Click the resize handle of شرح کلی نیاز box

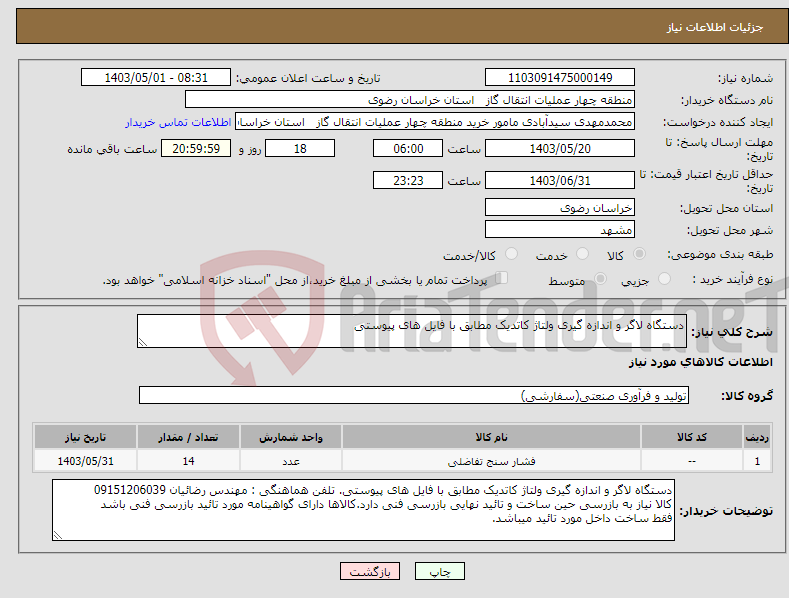point(143,342)
